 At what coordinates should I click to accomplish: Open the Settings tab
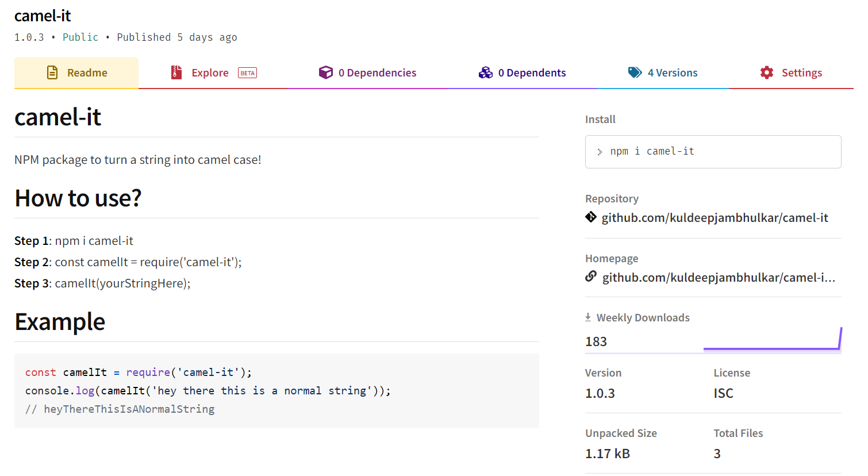point(791,73)
